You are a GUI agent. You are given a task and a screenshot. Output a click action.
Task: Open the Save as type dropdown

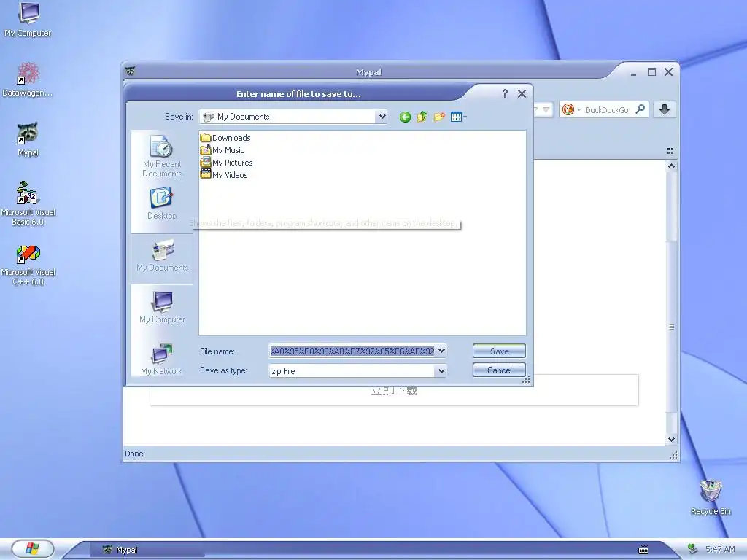point(441,370)
